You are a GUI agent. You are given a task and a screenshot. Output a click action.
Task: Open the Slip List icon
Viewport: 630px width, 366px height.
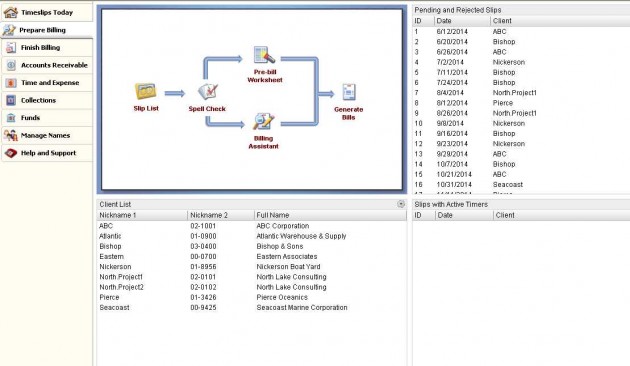(x=145, y=91)
